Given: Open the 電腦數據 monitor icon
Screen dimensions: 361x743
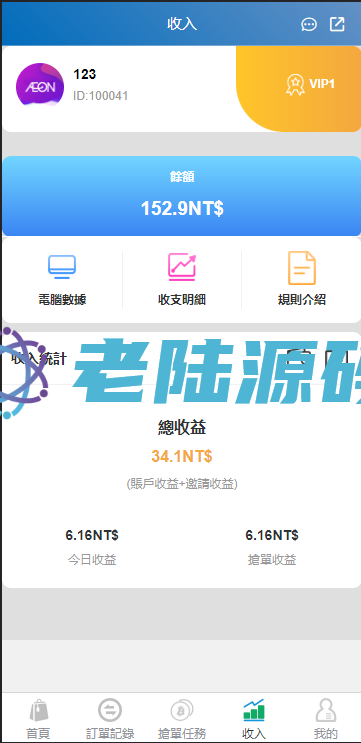Looking at the screenshot, I should point(62,267).
